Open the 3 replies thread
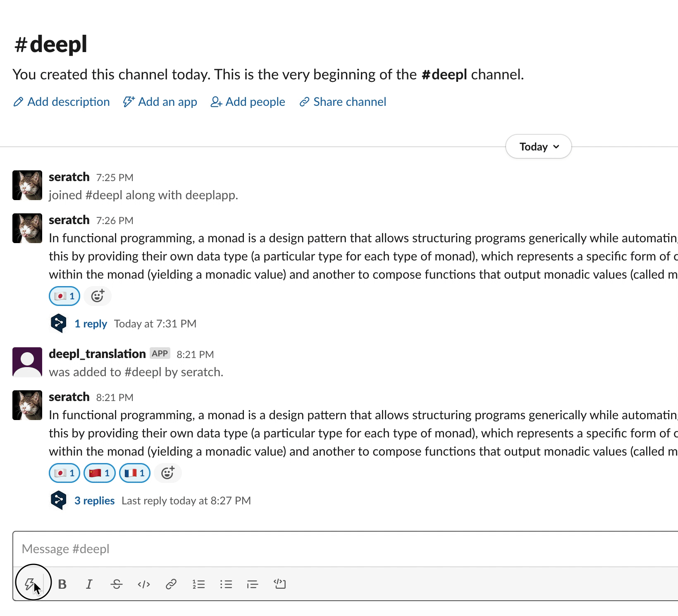Screen dimensions: 678x616 tap(94, 501)
